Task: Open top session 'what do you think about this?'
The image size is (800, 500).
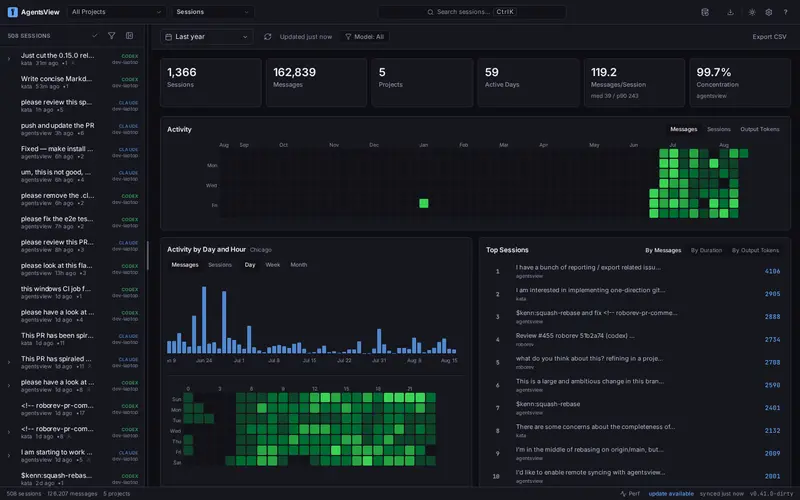Action: tap(633, 362)
